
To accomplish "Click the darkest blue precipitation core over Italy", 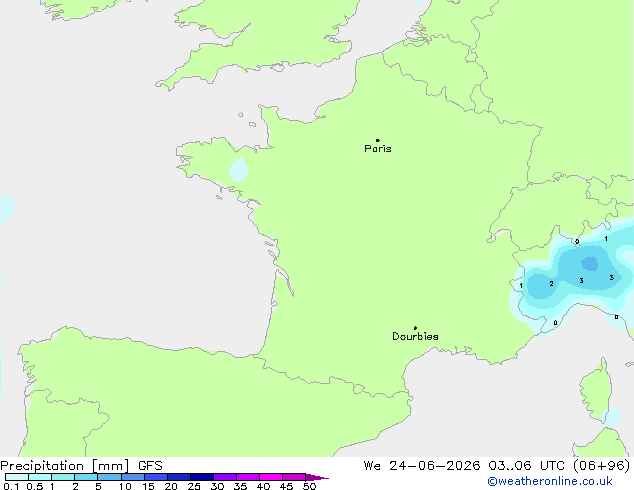I will pyautogui.click(x=590, y=264).
